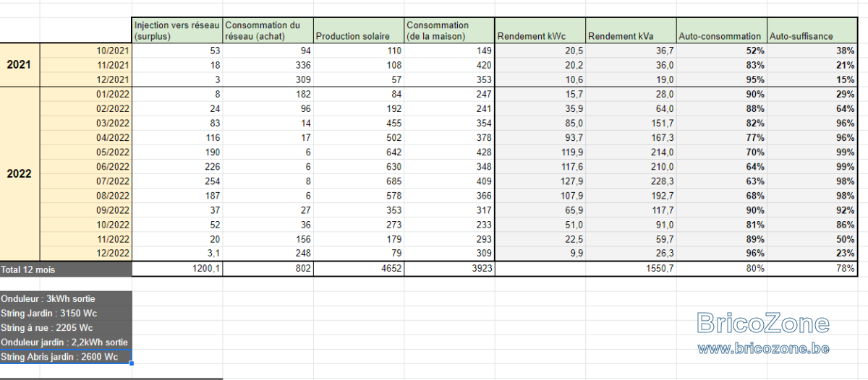Click the "Auto-consommation" column header
The height and width of the screenshot is (380, 868).
point(721,30)
